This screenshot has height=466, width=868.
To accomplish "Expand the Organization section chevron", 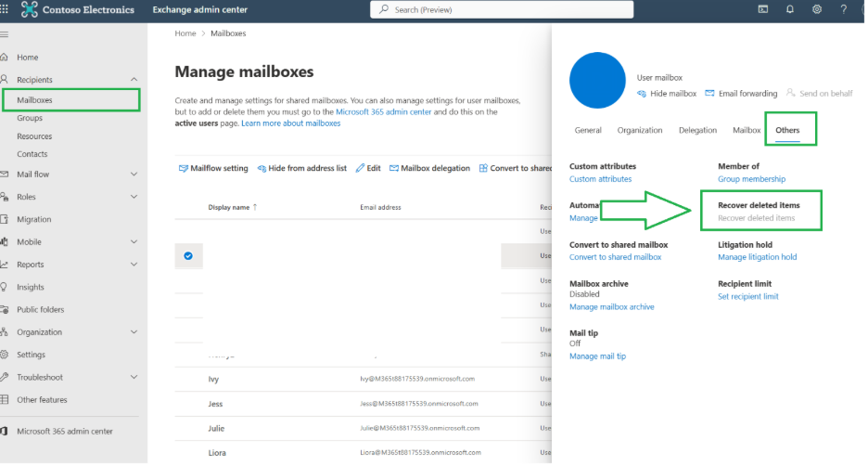I will [x=134, y=332].
